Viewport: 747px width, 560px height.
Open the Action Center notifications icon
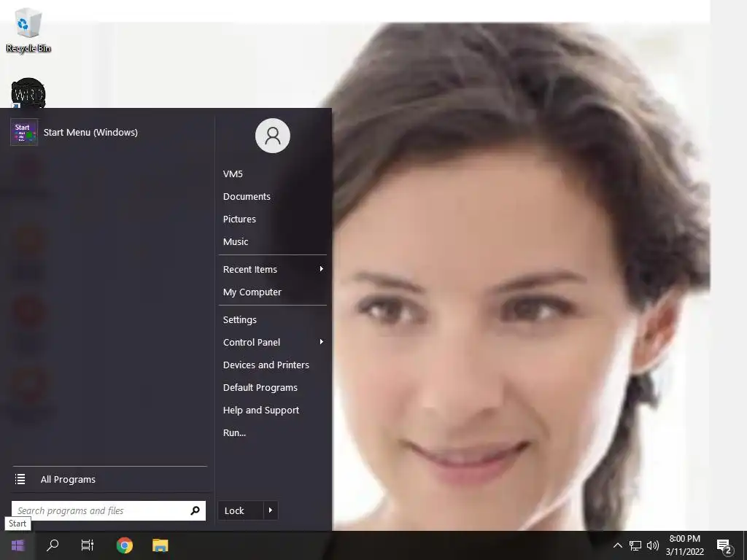[724, 545]
